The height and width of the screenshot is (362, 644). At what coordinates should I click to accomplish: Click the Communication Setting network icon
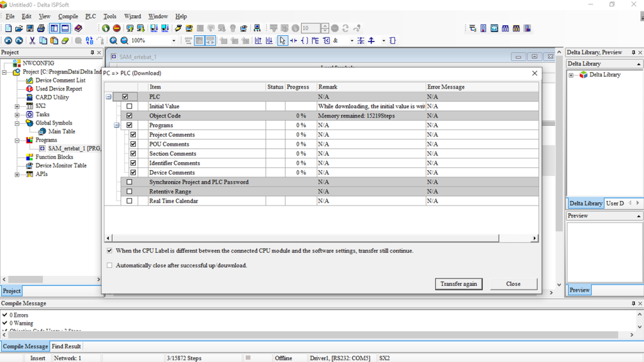click(257, 28)
